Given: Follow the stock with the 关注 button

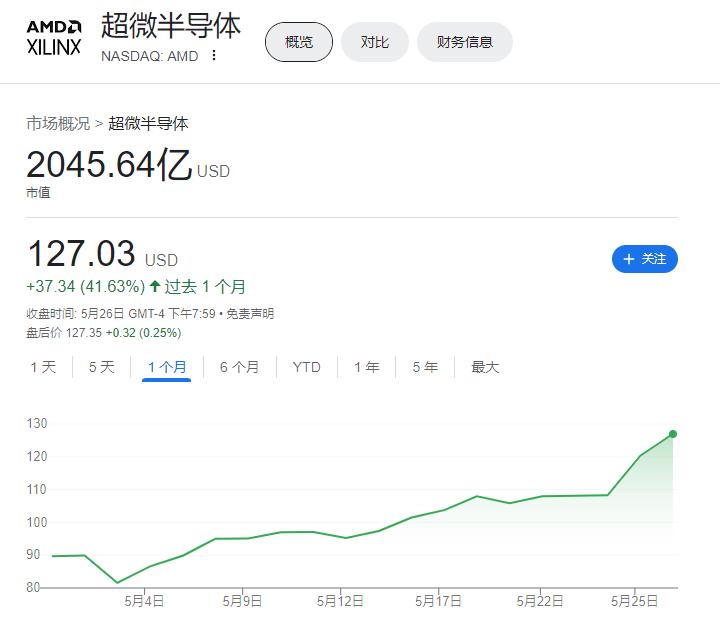Looking at the screenshot, I should [645, 259].
